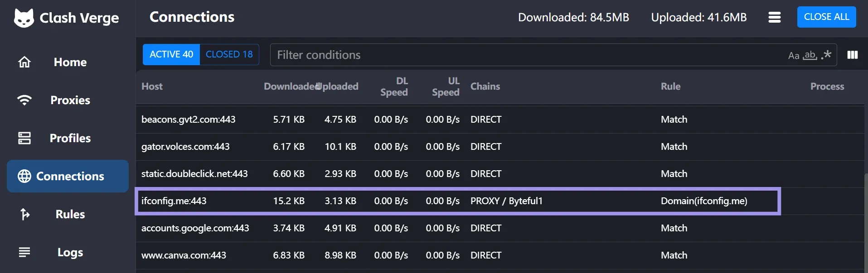Image resolution: width=868 pixels, height=273 pixels.
Task: Sort by the Process column header
Action: (x=827, y=86)
